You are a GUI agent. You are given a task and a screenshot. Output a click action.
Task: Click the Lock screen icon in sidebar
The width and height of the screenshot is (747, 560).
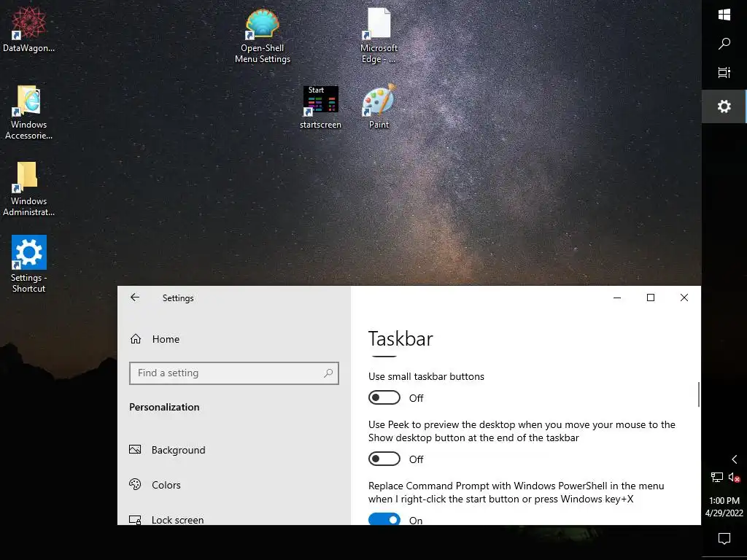click(135, 519)
